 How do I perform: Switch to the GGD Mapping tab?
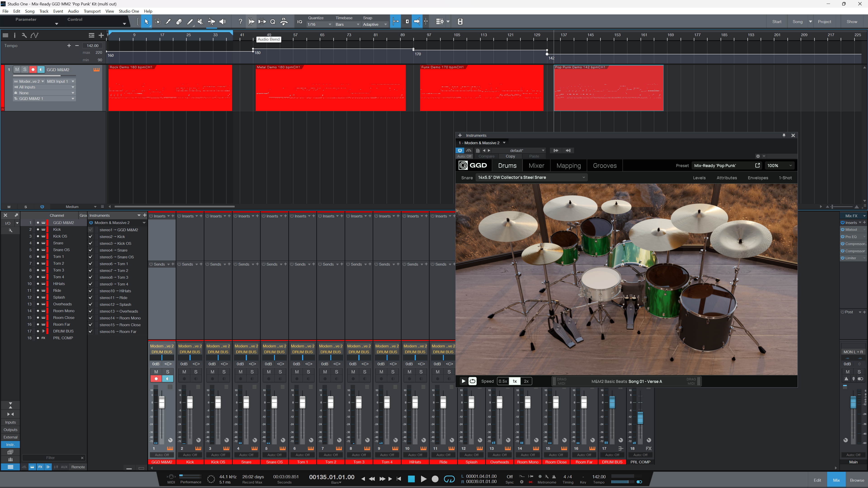coord(568,165)
